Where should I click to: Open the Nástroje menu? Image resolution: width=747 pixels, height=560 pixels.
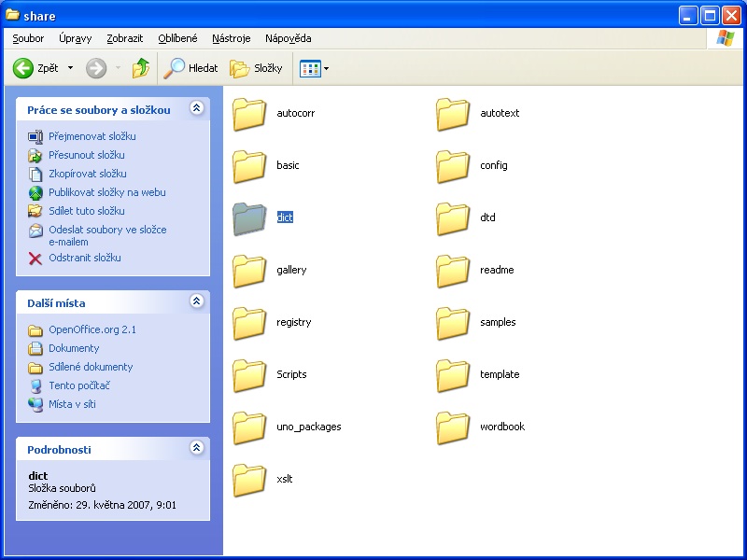[231, 38]
